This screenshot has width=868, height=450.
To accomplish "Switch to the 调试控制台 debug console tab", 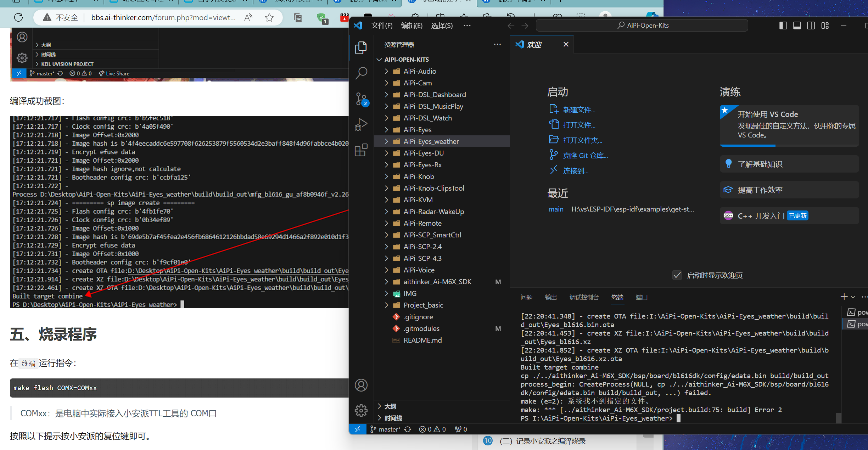I will [584, 297].
